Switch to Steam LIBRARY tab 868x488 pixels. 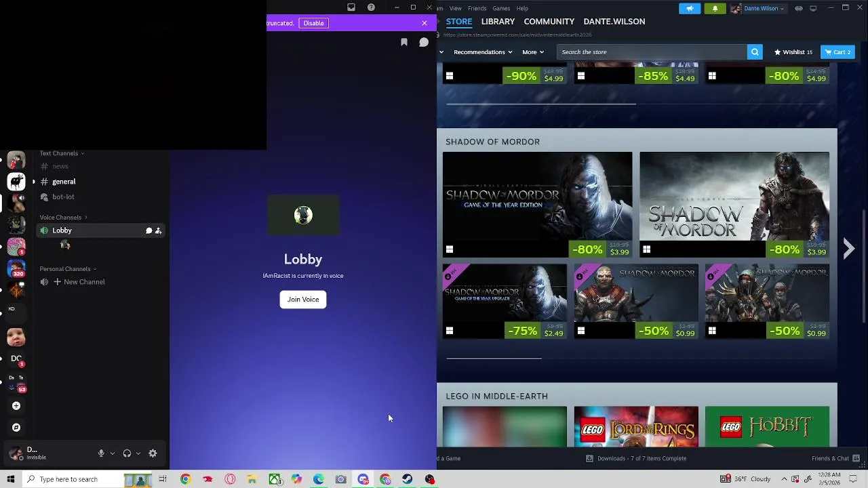[498, 22]
